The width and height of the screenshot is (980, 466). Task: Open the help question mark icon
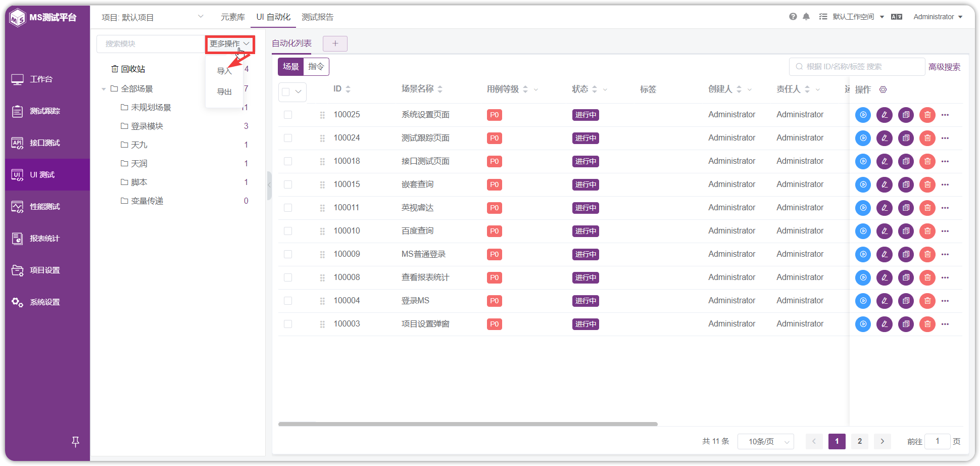pos(793,17)
